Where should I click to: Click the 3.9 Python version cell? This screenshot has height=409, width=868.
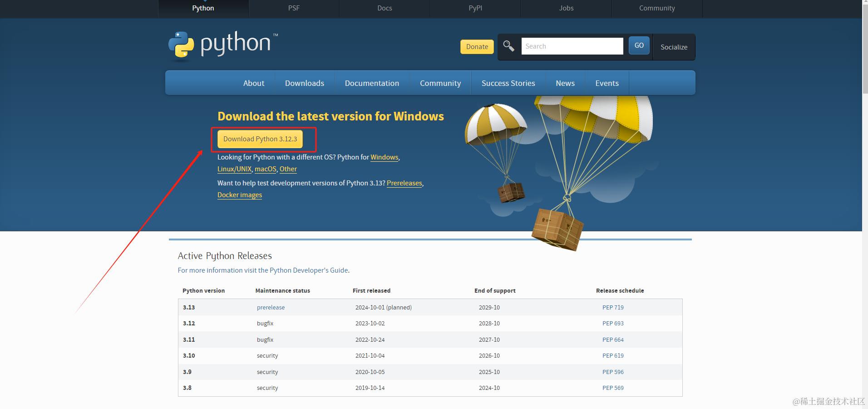click(x=187, y=372)
